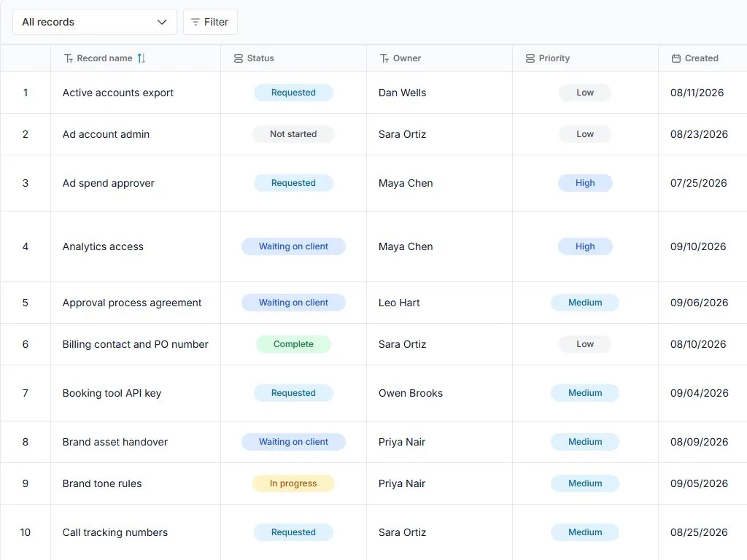The image size is (747, 560).
Task: Select row number 10
Action: pos(26,532)
